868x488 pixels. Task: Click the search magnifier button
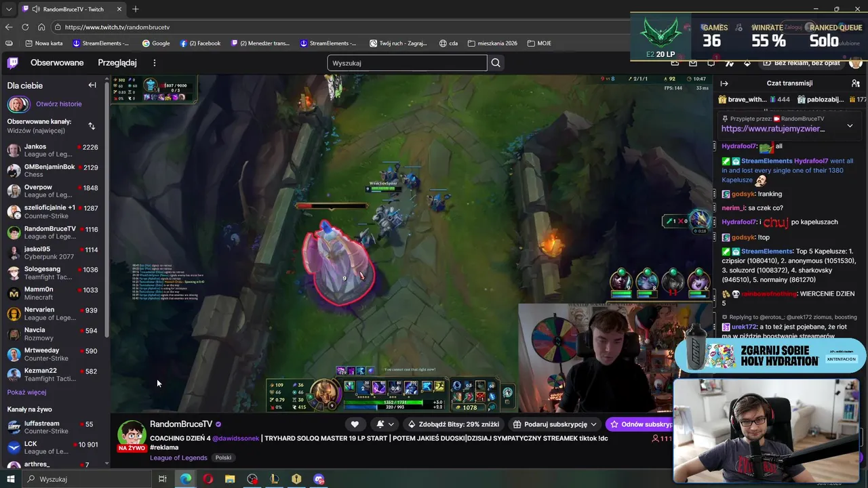point(496,63)
